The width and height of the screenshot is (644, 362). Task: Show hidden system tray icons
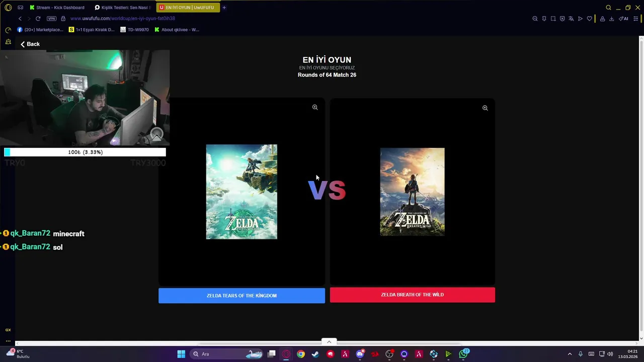click(x=570, y=354)
